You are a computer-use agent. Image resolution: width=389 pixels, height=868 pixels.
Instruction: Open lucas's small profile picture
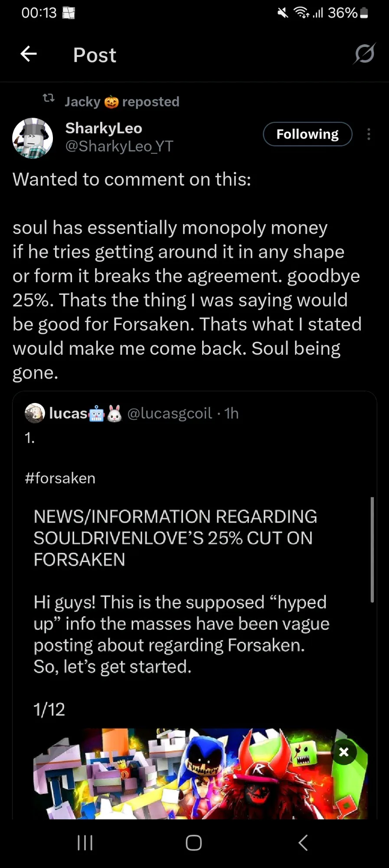point(35,413)
